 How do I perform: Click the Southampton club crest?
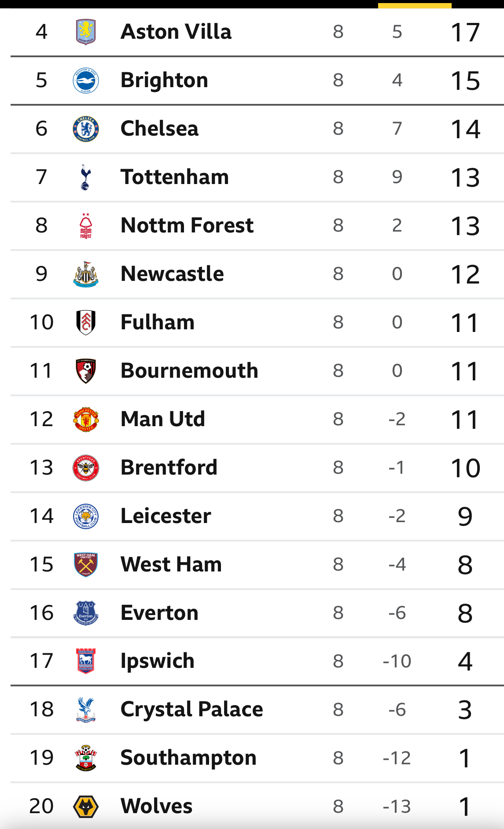coord(86,758)
